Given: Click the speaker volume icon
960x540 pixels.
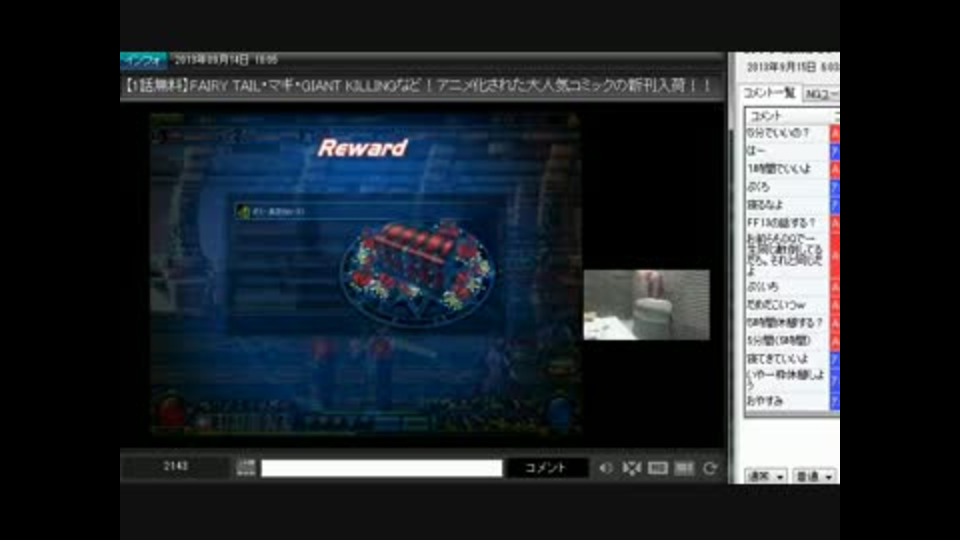Looking at the screenshot, I should pos(606,468).
